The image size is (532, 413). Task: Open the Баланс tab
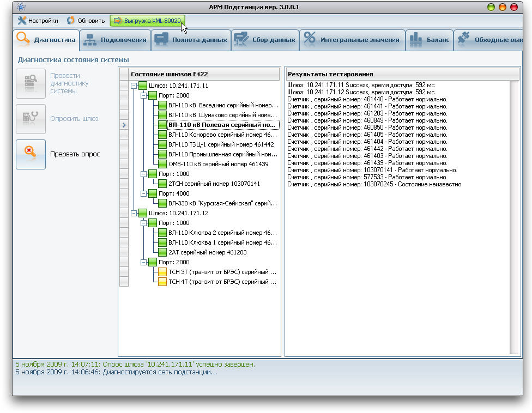430,40
